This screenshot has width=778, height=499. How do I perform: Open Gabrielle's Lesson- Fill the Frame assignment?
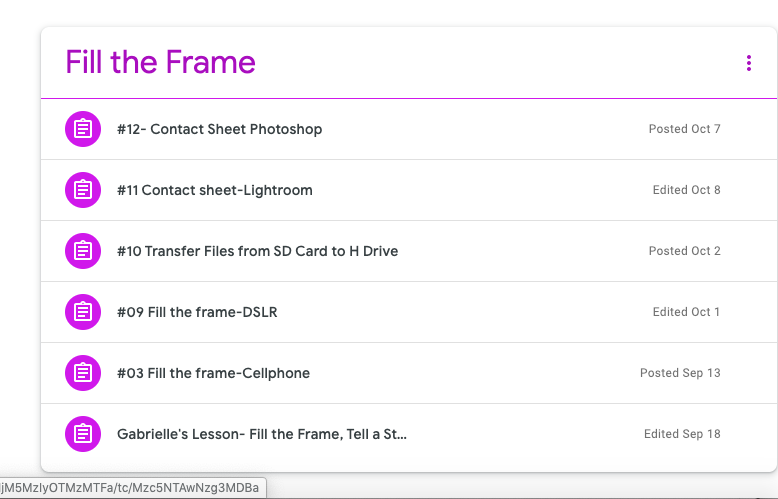click(261, 434)
